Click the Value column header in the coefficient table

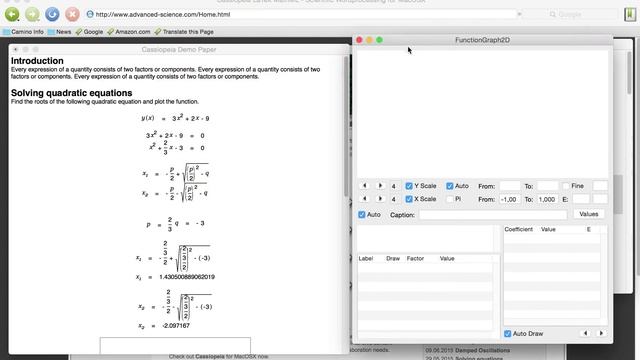(548, 229)
